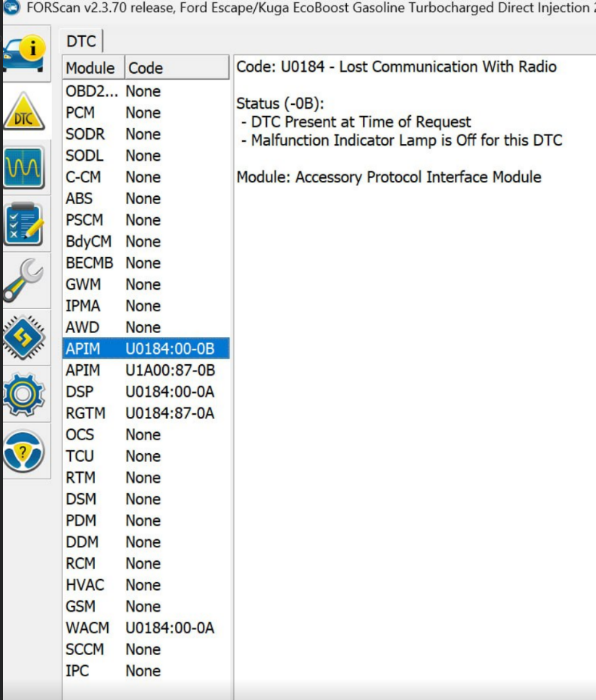Open the tests checklist icon

coord(25,224)
